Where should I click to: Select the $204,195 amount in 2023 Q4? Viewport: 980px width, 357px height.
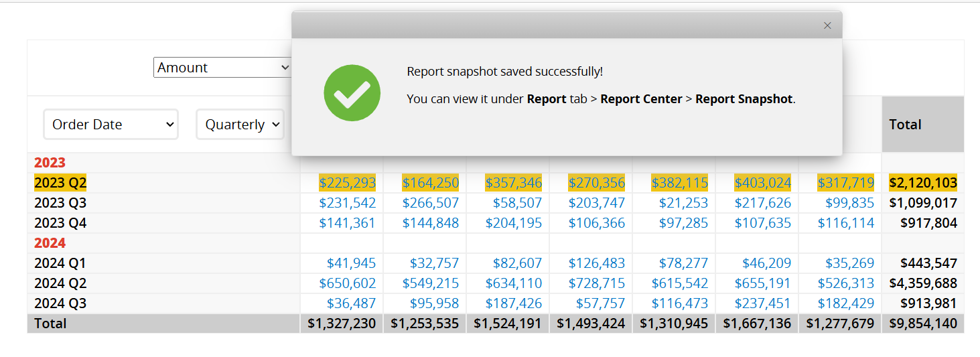(x=513, y=223)
